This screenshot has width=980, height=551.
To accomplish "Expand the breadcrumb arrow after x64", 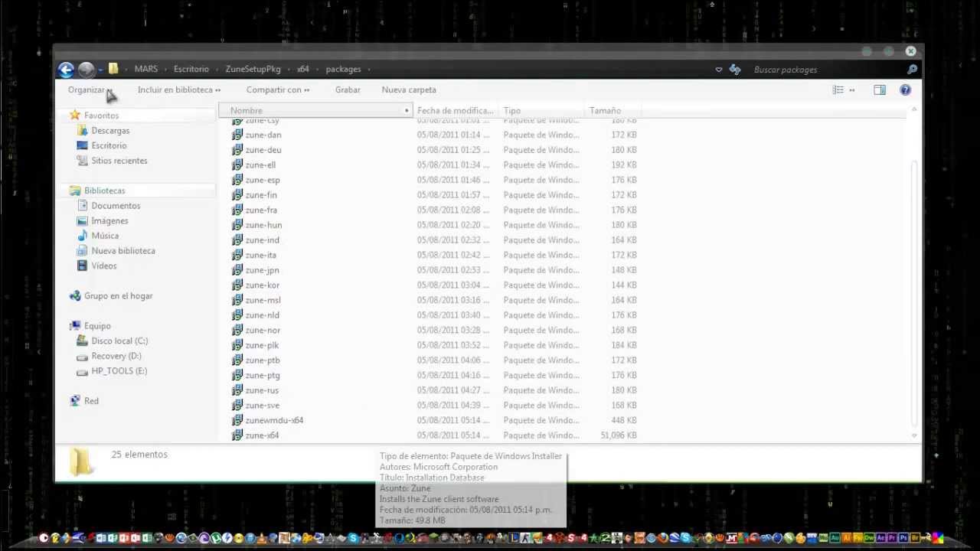I will click(x=317, y=70).
